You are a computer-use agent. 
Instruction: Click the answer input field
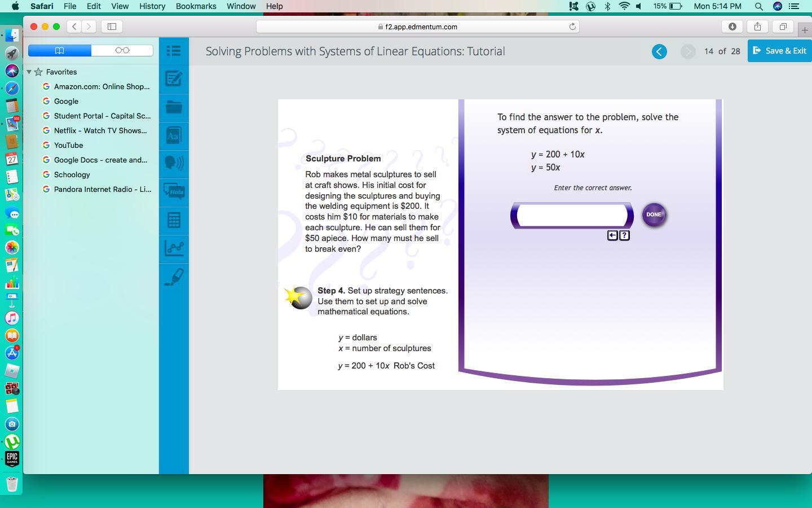pos(572,215)
